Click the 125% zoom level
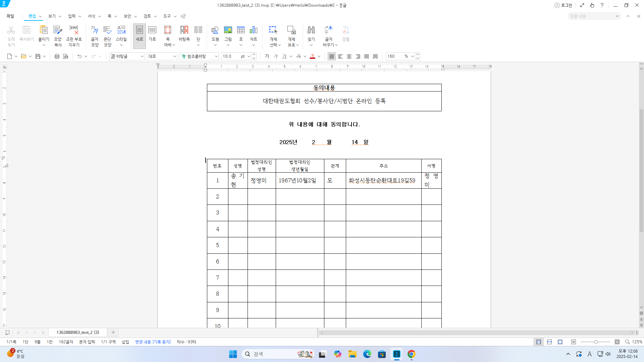The width and height of the screenshot is (644, 362). (x=637, y=342)
